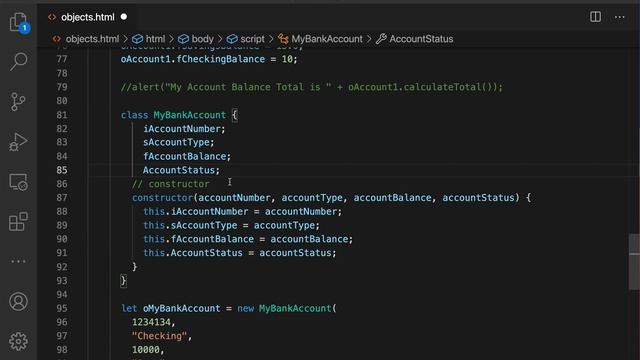Open the Extensions view
Screen dimensions: 640x360
18,222
